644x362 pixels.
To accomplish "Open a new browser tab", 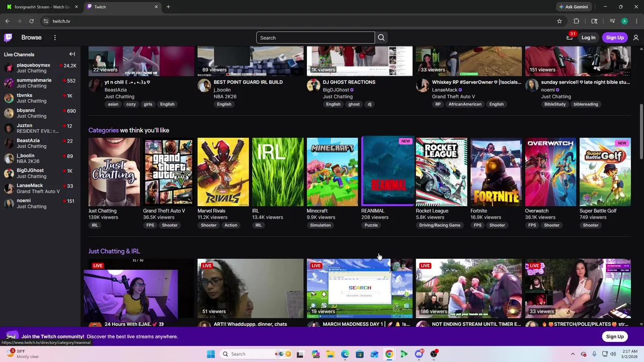I will (x=168, y=7).
